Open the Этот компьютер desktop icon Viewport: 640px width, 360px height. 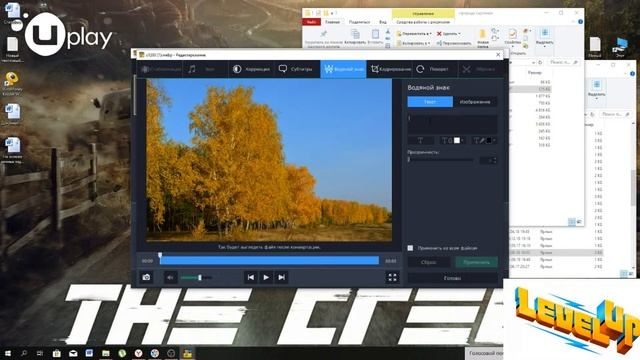620,47
